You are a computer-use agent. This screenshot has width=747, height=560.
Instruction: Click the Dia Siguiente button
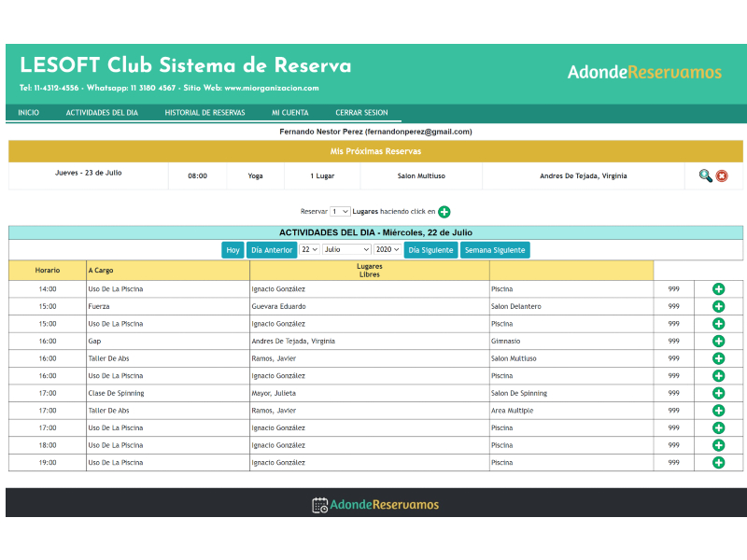[430, 250]
